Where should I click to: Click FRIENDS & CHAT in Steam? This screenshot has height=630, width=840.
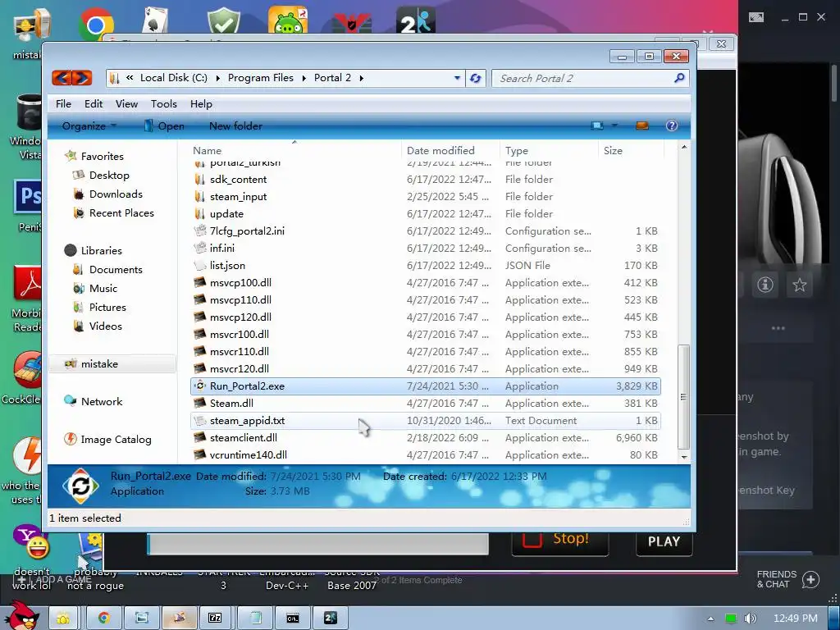click(x=776, y=579)
